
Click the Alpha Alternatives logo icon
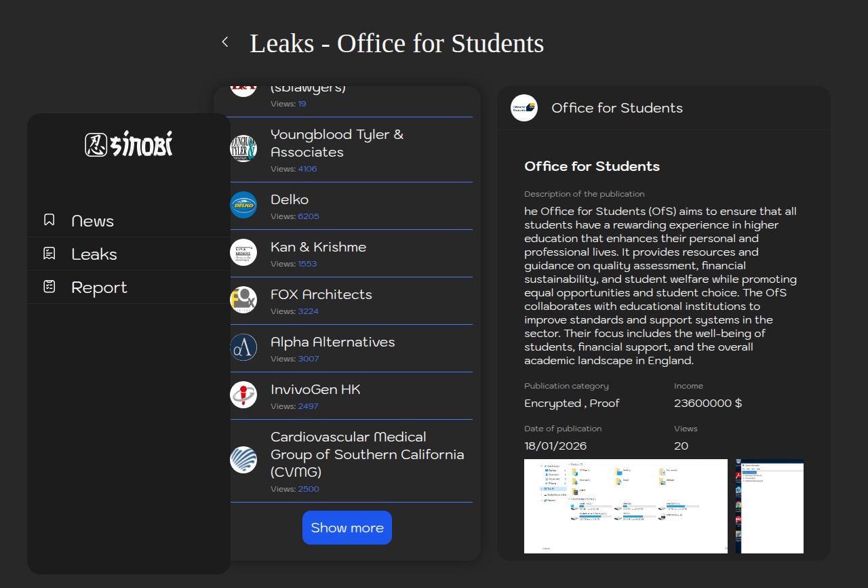pos(243,347)
